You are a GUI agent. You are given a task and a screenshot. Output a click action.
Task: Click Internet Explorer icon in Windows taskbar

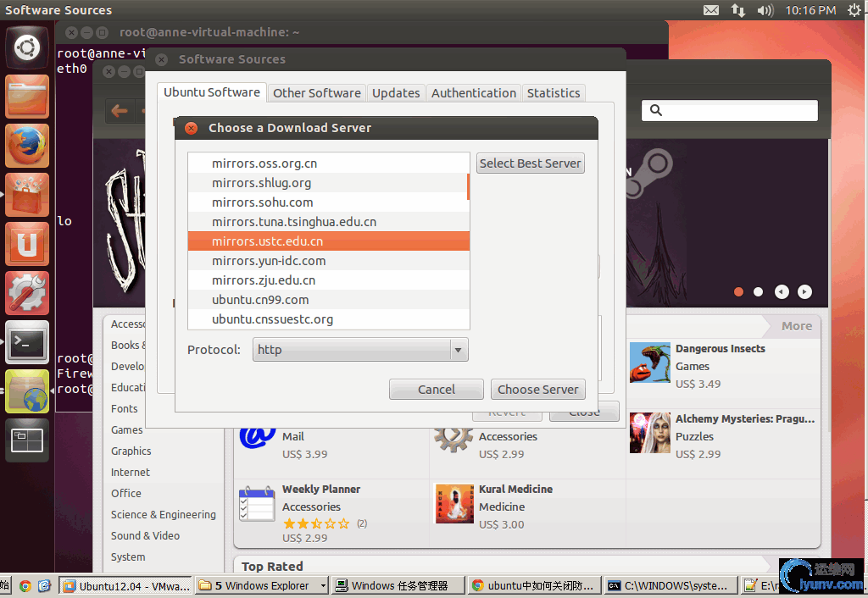(44, 585)
